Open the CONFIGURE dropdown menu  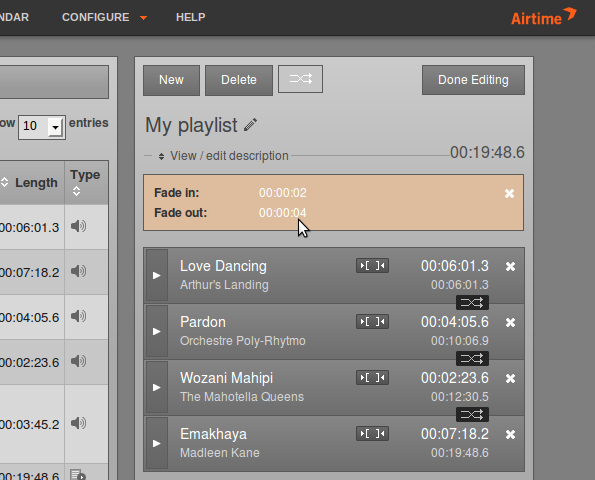click(x=104, y=17)
